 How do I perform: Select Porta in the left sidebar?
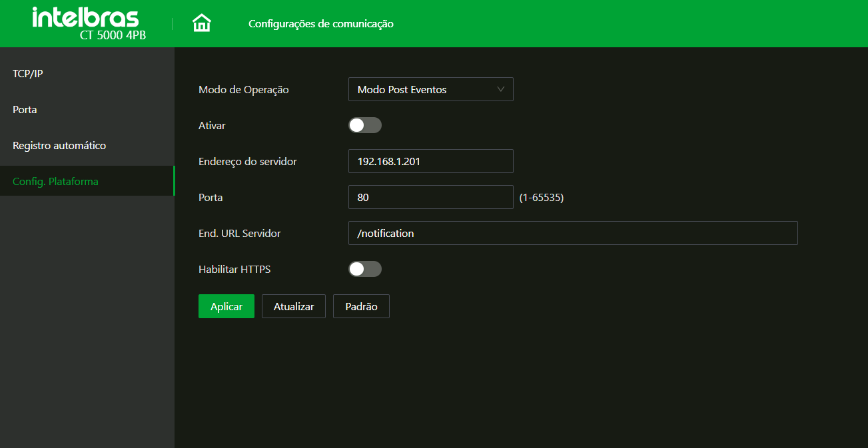pos(25,110)
